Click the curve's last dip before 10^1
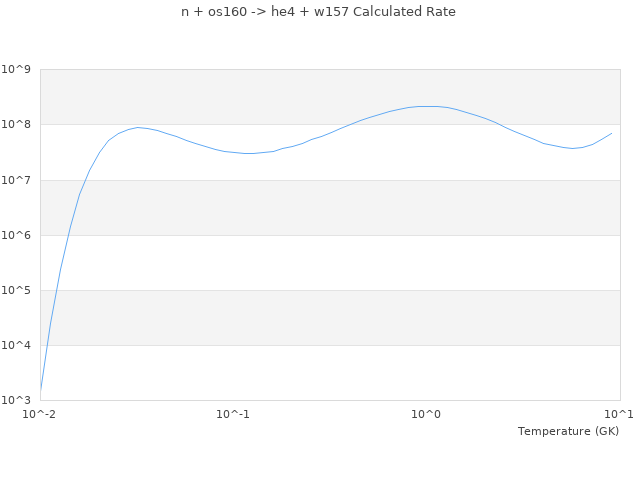Screen dimensions: 640x480 coord(572,148)
